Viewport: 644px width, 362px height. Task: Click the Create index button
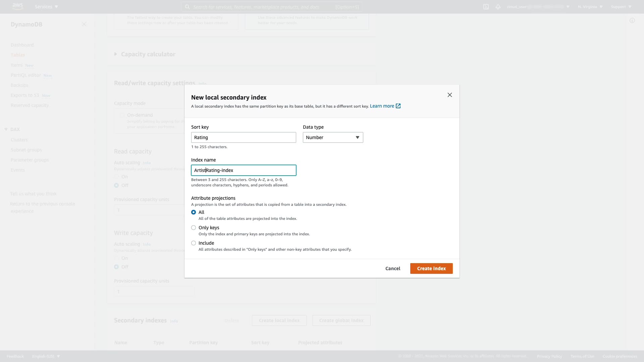pyautogui.click(x=431, y=268)
